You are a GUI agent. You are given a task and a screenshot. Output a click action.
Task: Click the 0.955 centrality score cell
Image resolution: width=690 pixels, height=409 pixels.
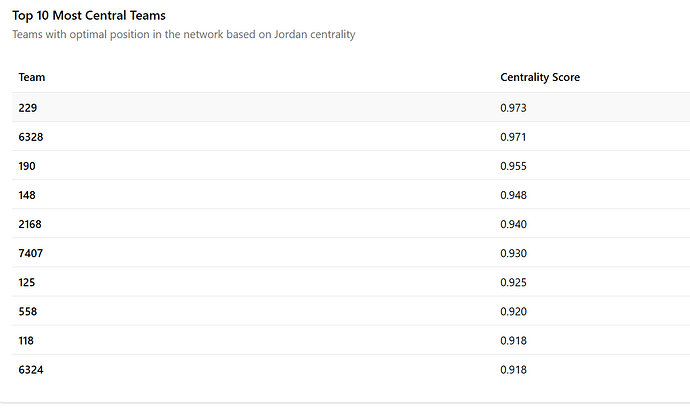tap(513, 166)
